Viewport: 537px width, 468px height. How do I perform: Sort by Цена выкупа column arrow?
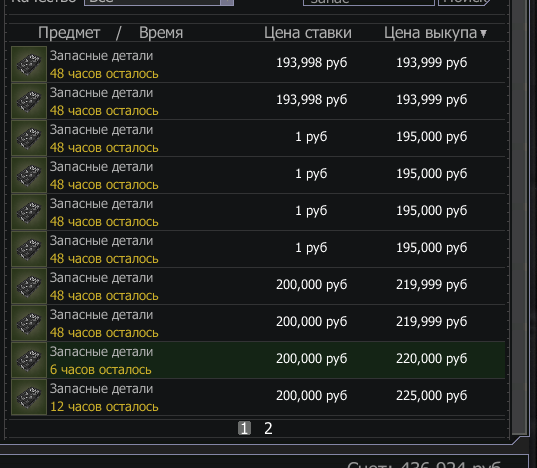click(483, 33)
